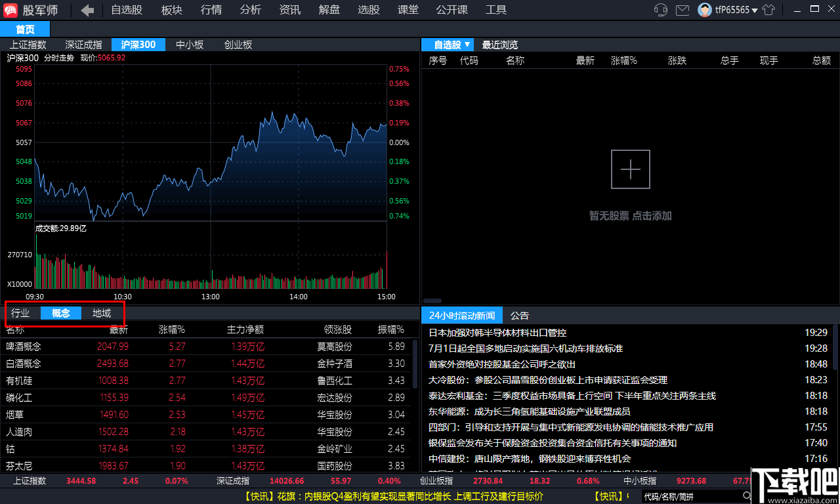Click the user avatar icon

(x=705, y=10)
